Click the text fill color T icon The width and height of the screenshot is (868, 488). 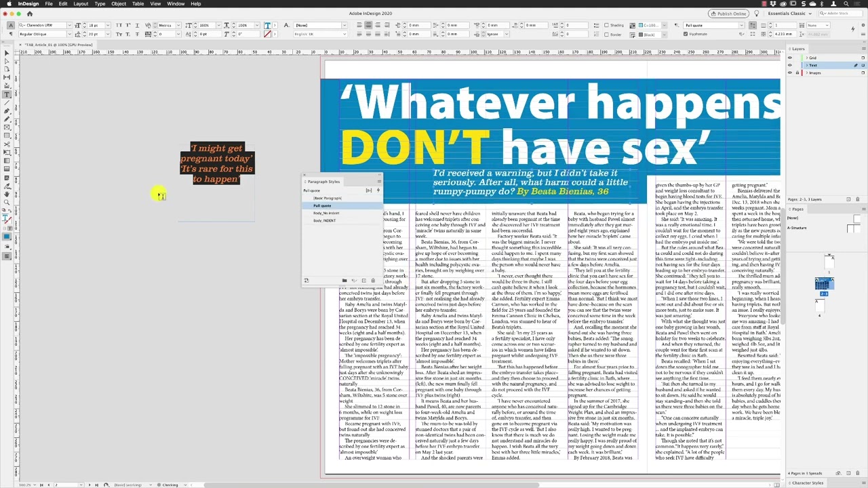click(x=267, y=25)
